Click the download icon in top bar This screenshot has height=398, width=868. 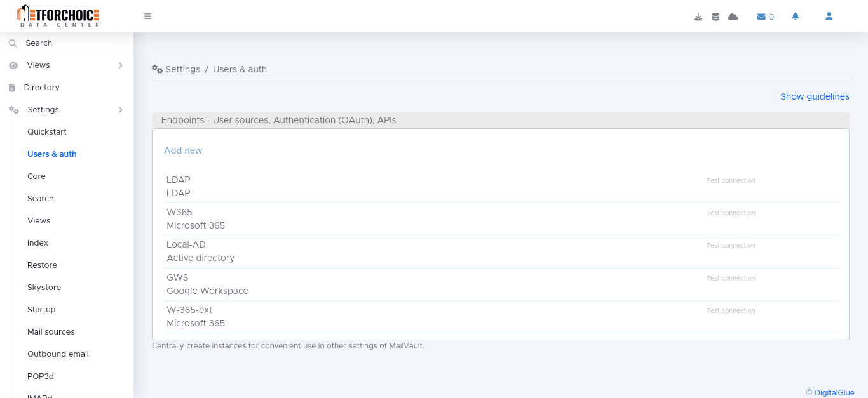(x=698, y=17)
